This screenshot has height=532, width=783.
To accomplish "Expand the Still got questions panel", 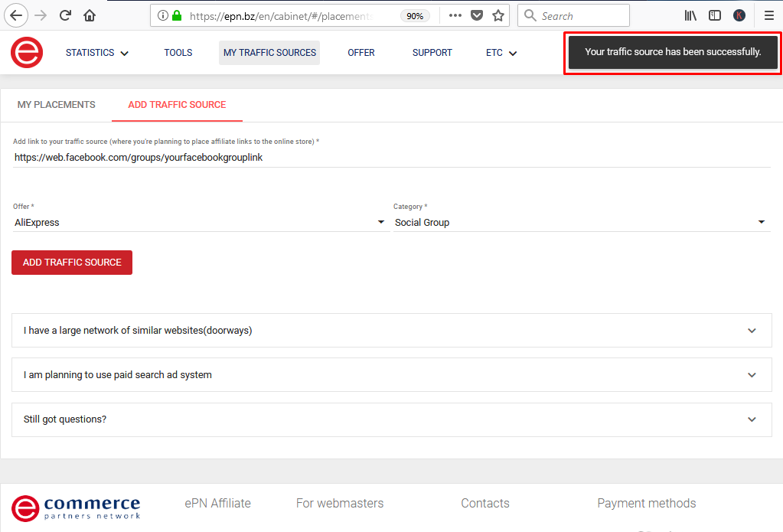I will pos(391,419).
